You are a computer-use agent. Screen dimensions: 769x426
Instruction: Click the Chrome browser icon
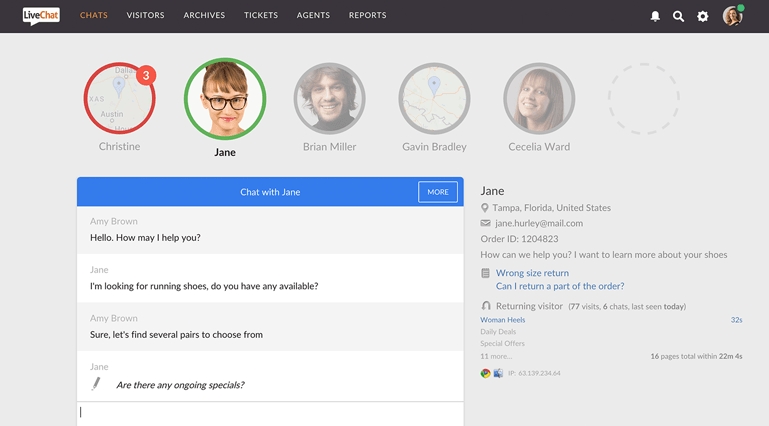486,373
